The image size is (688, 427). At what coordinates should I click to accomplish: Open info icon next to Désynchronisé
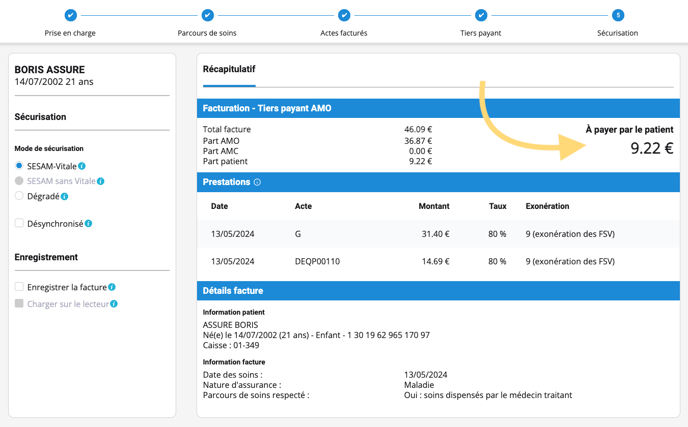pos(89,224)
